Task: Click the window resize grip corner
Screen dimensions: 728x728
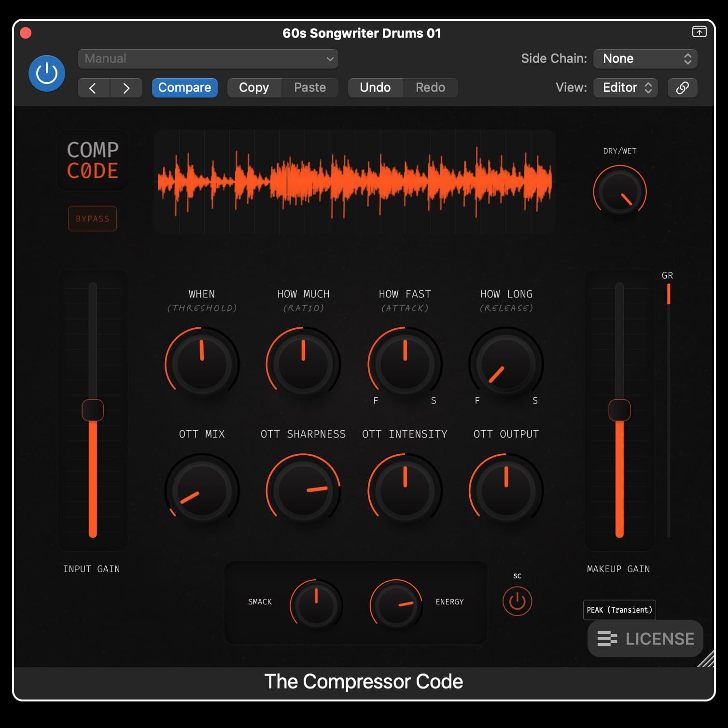Action: pos(706,658)
